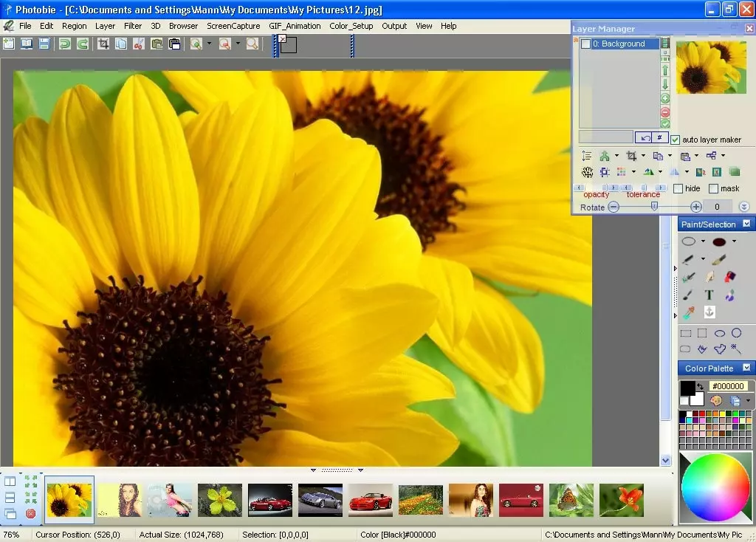Collapse the Paint/Selection panel
The width and height of the screenshot is (756, 542).
[746, 224]
